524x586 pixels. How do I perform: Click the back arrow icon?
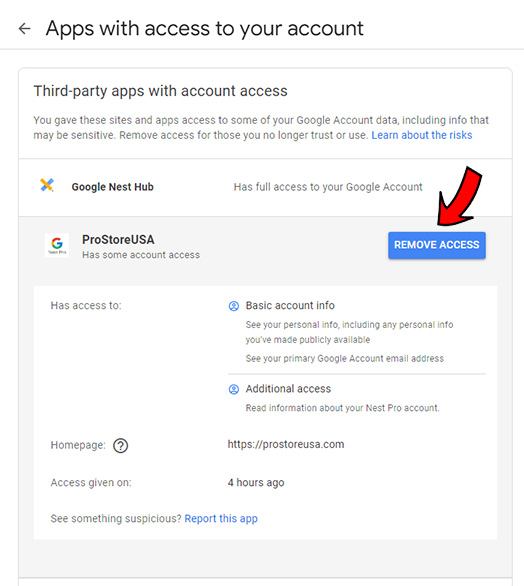tap(25, 28)
